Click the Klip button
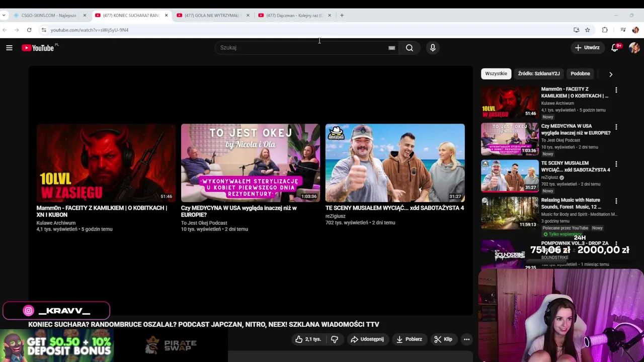Image resolution: width=644 pixels, height=362 pixels. pos(443,339)
